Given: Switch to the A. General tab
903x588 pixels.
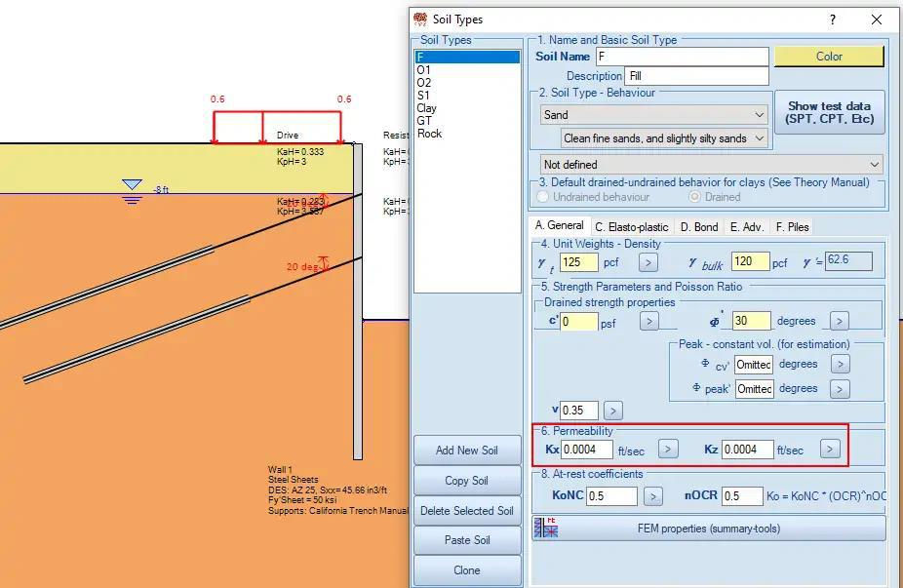Looking at the screenshot, I should click(559, 225).
